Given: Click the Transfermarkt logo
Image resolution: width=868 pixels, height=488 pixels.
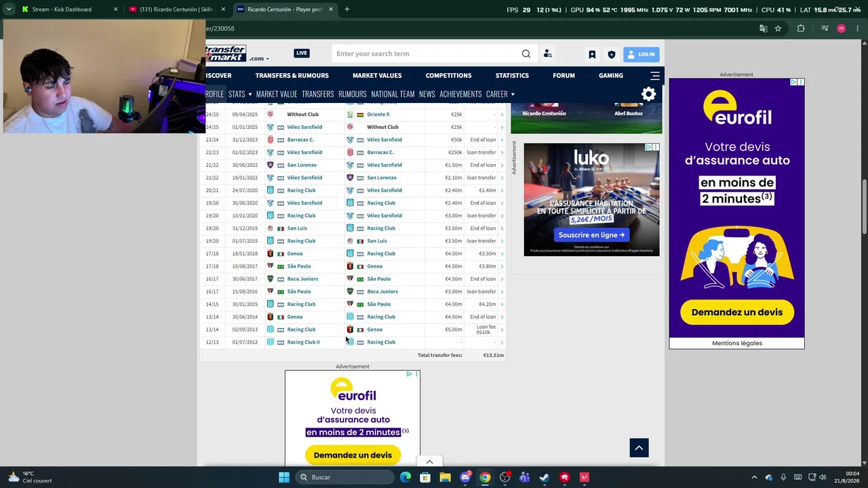Looking at the screenshot, I should coord(226,54).
